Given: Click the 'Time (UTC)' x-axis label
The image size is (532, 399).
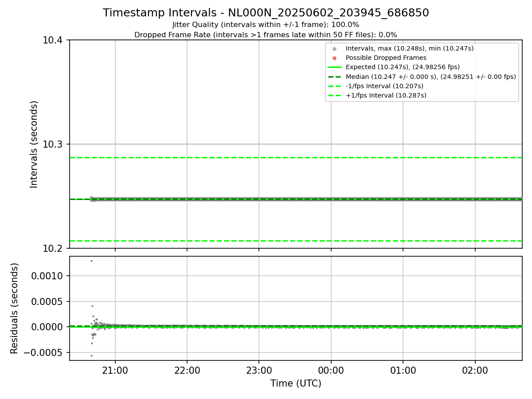Looking at the screenshot, I should (296, 383).
